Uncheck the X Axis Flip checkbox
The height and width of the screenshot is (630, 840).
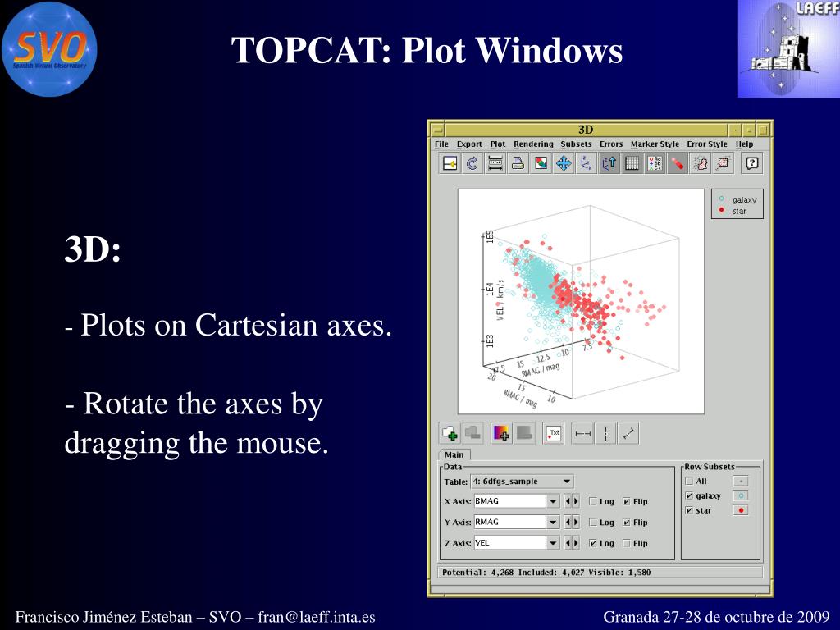point(626,501)
